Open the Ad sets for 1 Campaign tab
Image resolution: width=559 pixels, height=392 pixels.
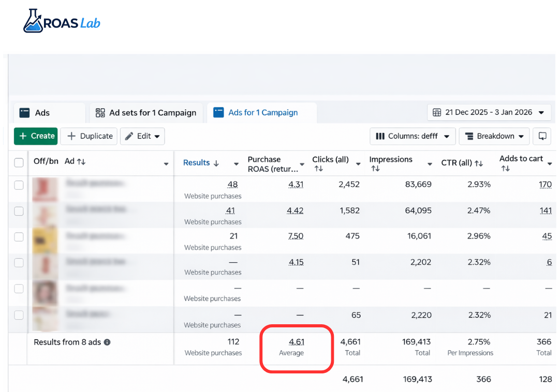pos(146,112)
